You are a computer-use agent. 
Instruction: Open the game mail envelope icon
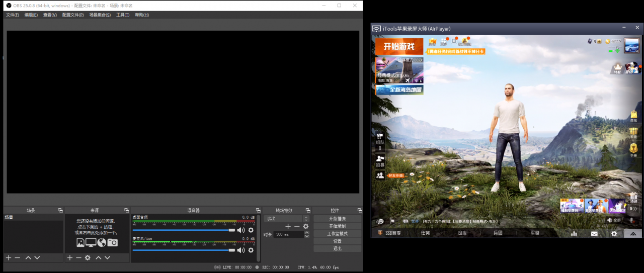594,233
